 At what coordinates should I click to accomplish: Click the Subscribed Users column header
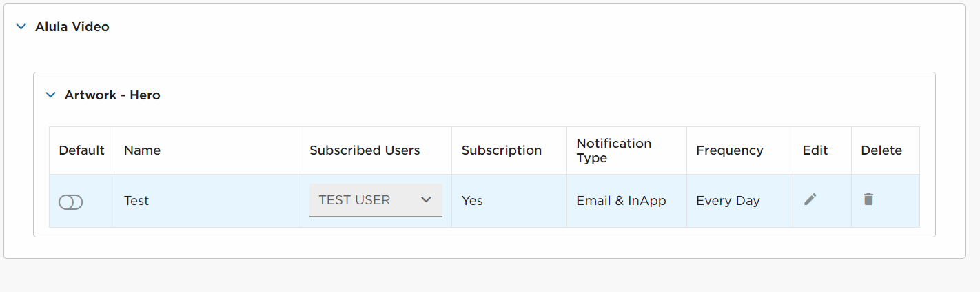365,150
